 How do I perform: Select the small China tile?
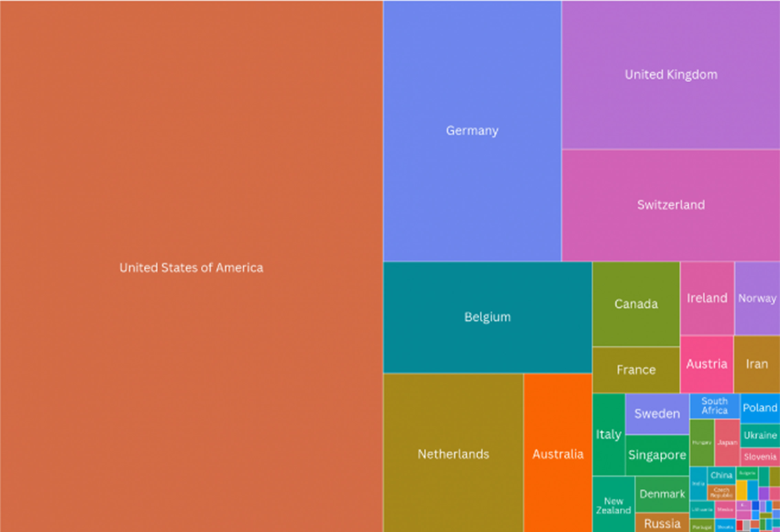[721, 475]
